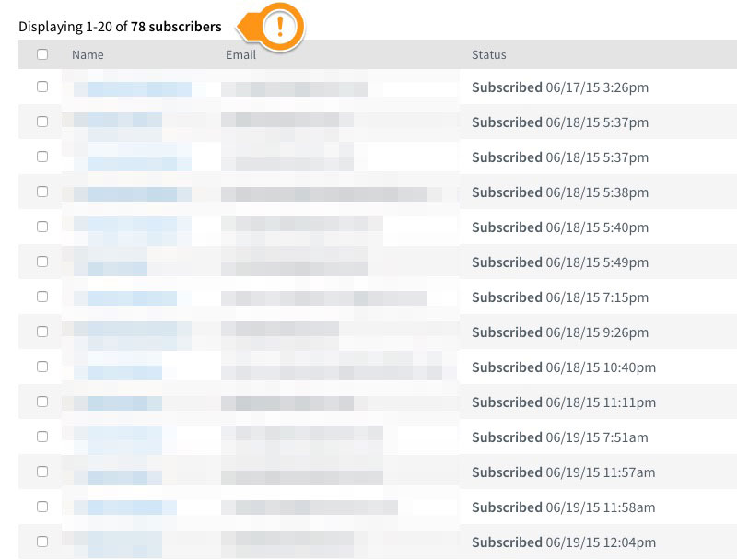Sort the list by Email column header
737x560 pixels.
[x=240, y=55]
